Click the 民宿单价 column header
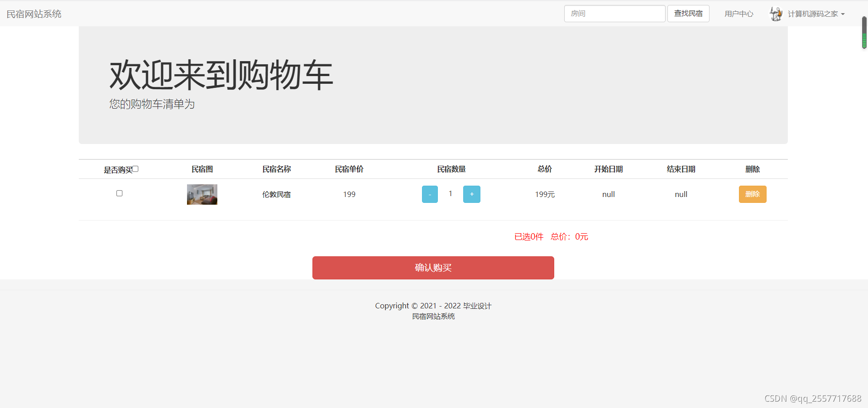 coord(349,169)
